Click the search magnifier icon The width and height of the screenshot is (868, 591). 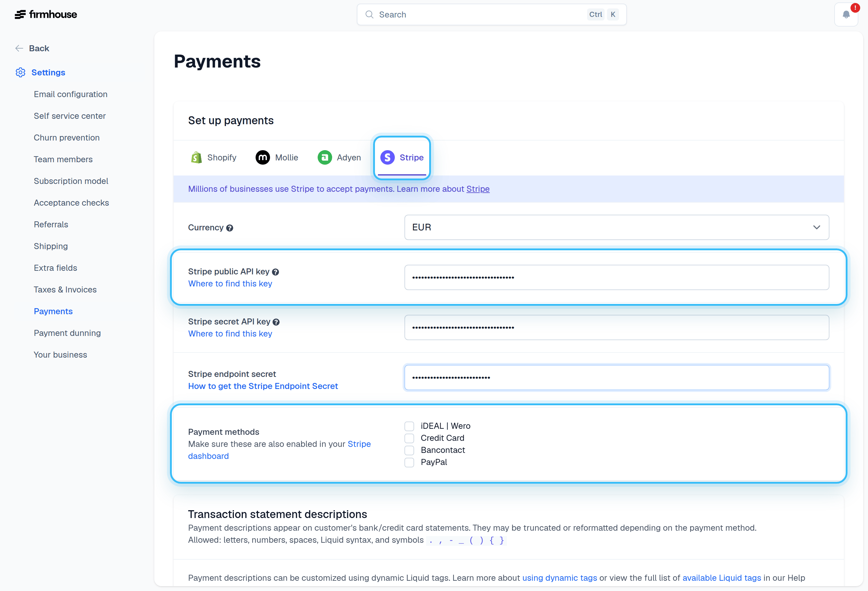click(x=369, y=14)
